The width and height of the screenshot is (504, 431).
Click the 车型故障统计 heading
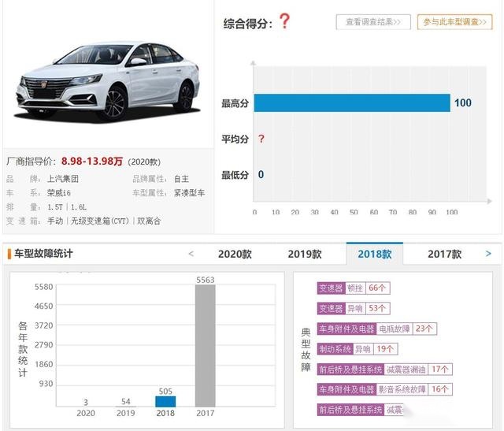point(43,254)
